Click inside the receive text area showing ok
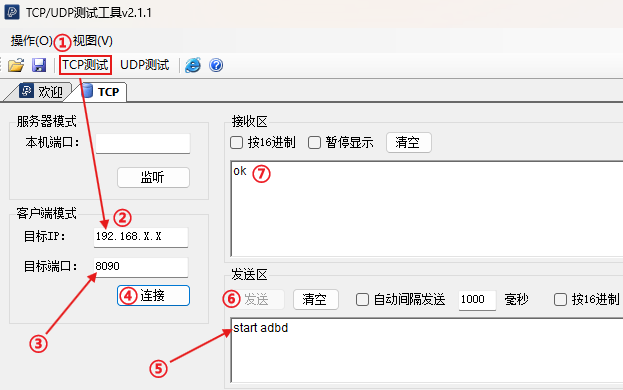The image size is (623, 390). point(427,209)
